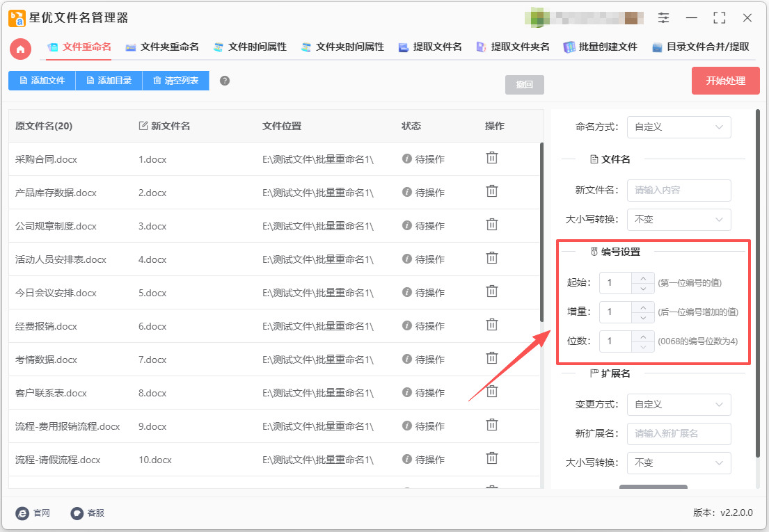Screen dimensions: 769x532
Task: Open 官网 official website link
Action: [x=22, y=513]
